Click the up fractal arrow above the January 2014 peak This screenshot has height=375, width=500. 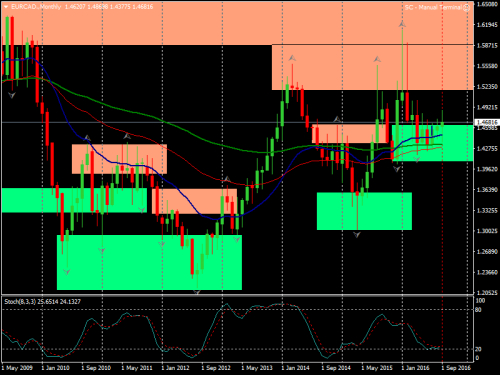(292, 58)
